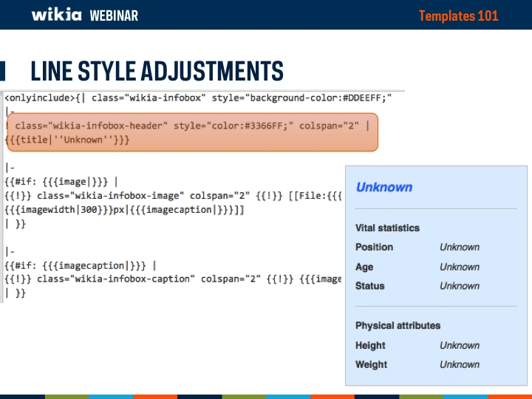
Task: Click the Position label in the infobox
Action: tap(374, 247)
